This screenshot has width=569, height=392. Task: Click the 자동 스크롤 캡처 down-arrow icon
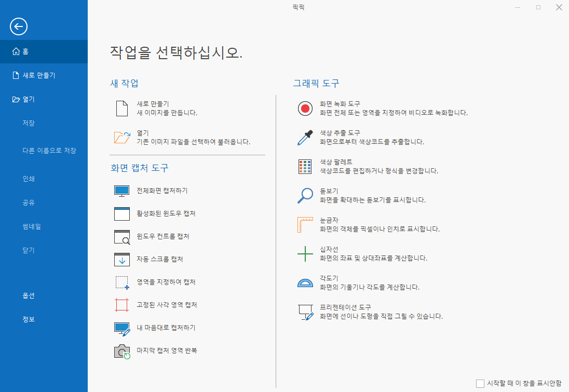(x=122, y=260)
